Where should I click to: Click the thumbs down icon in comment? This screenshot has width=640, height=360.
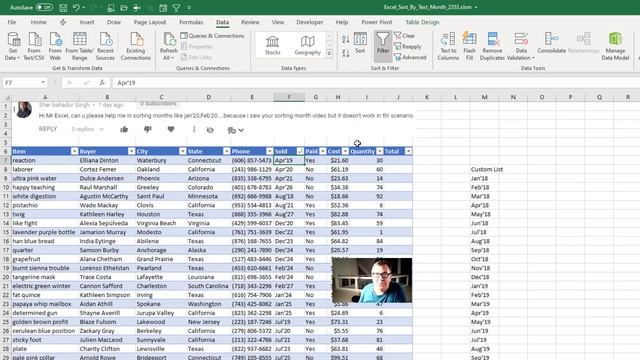[147, 129]
